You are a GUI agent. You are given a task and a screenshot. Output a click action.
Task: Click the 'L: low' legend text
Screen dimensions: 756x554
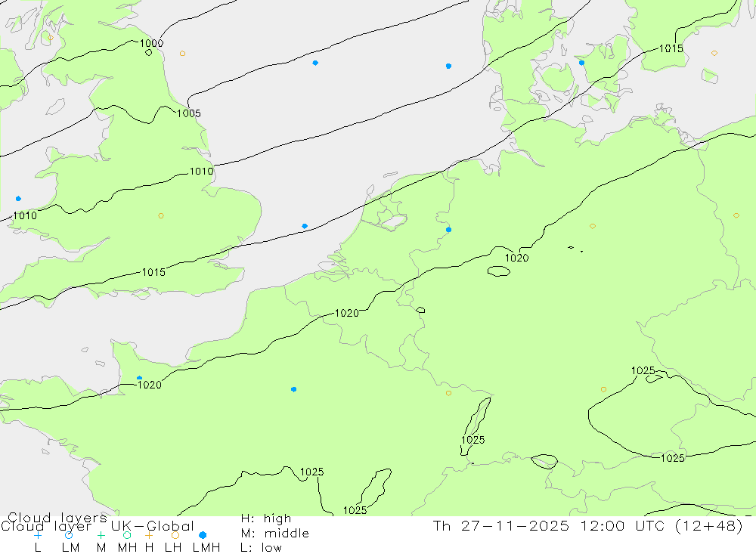262,548
